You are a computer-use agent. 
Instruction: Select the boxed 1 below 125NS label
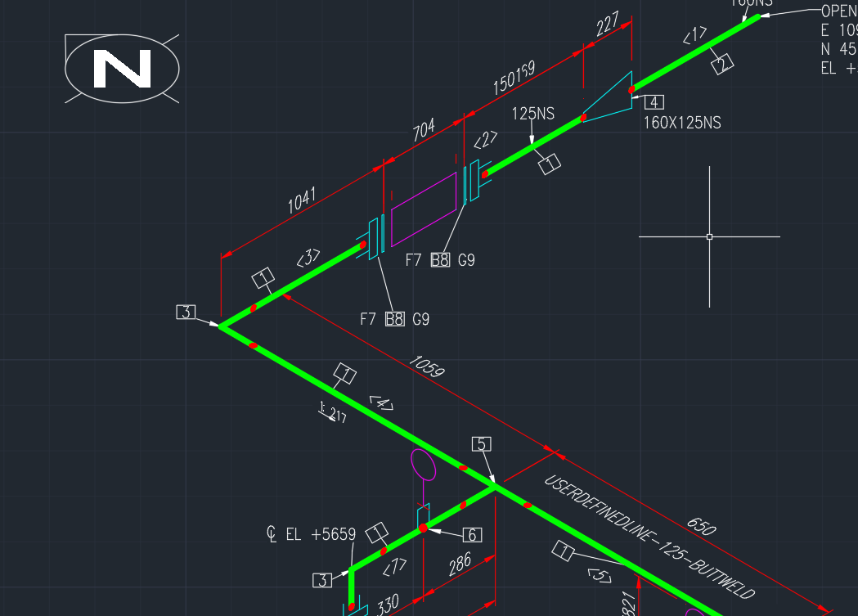550,164
